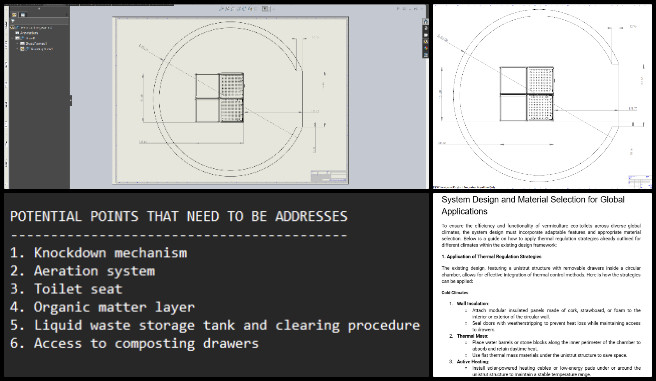
Task: Open the File Explorer task pane icon
Action: point(425,35)
